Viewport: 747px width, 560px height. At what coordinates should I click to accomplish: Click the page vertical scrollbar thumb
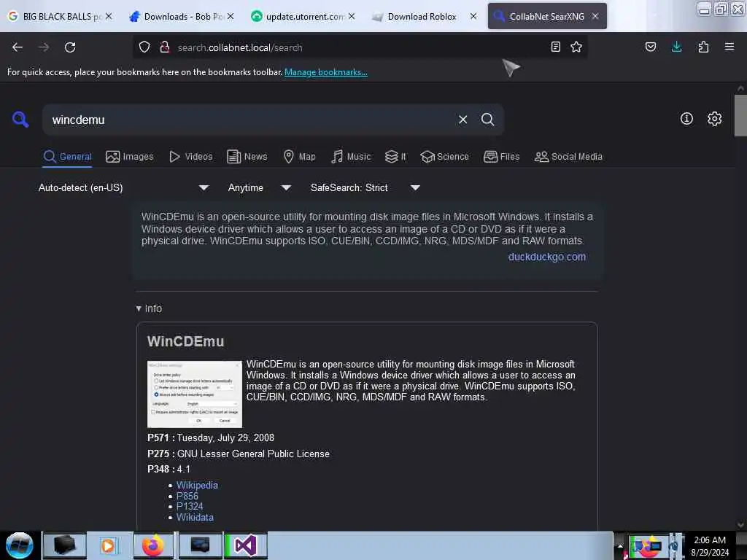740,115
